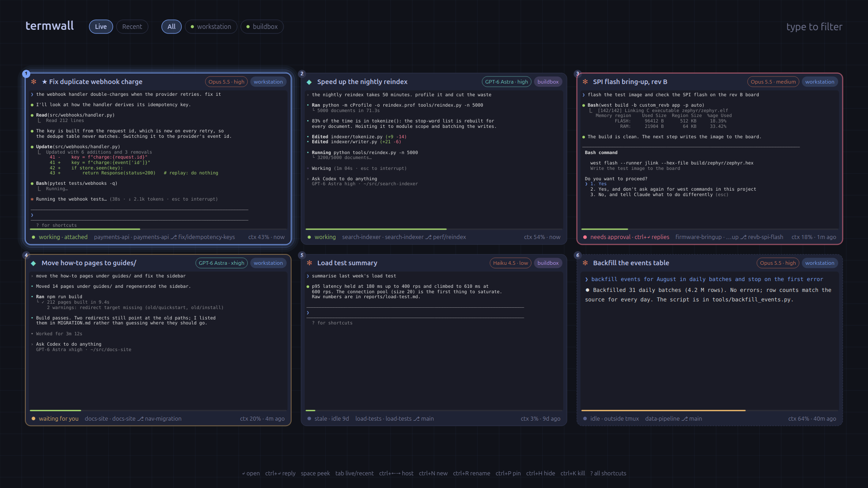Click the Opus 5.5 medium model badge

point(773,82)
